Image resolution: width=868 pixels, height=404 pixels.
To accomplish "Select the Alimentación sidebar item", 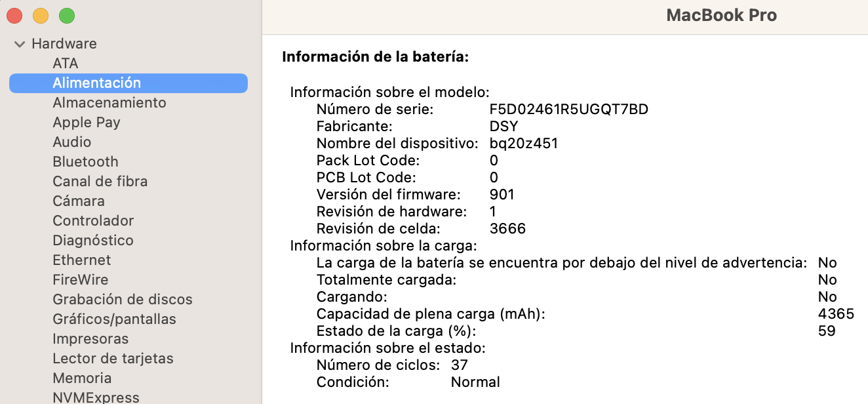I will pyautogui.click(x=97, y=83).
